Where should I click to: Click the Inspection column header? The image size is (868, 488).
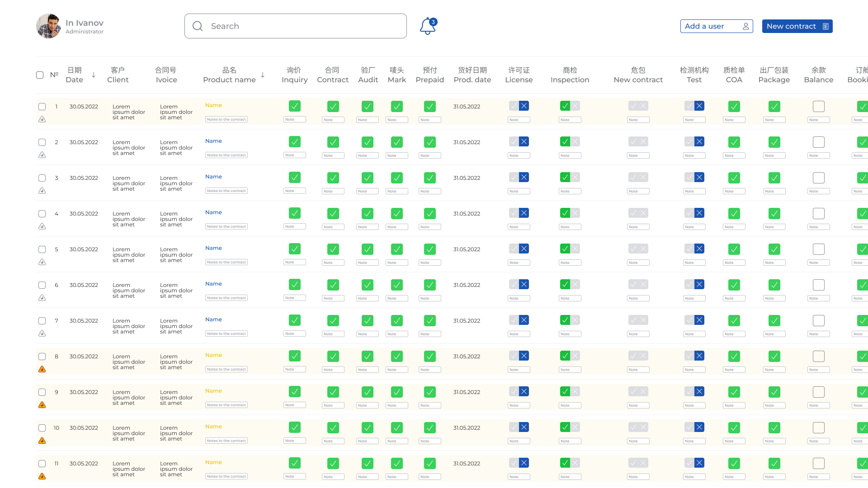point(570,75)
